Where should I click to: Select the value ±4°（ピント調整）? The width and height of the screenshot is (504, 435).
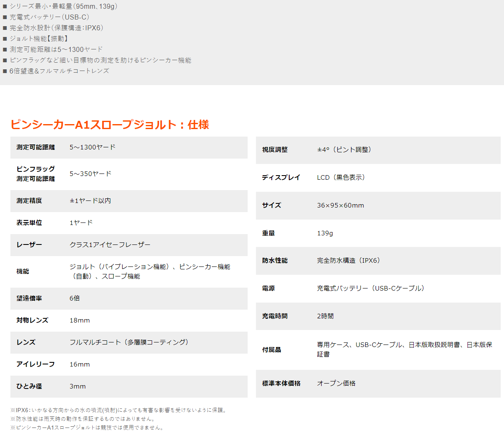click(x=346, y=150)
